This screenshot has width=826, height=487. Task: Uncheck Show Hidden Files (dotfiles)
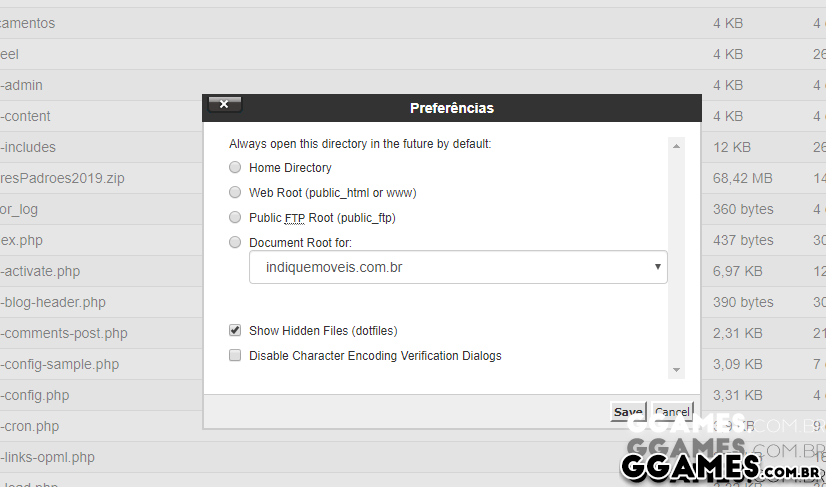pos(235,330)
